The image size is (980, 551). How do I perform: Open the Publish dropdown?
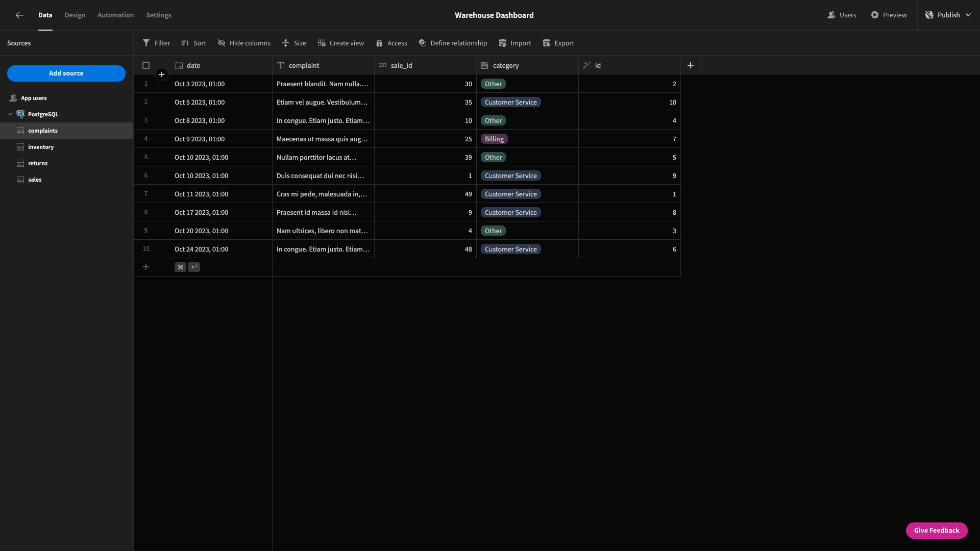pos(948,15)
